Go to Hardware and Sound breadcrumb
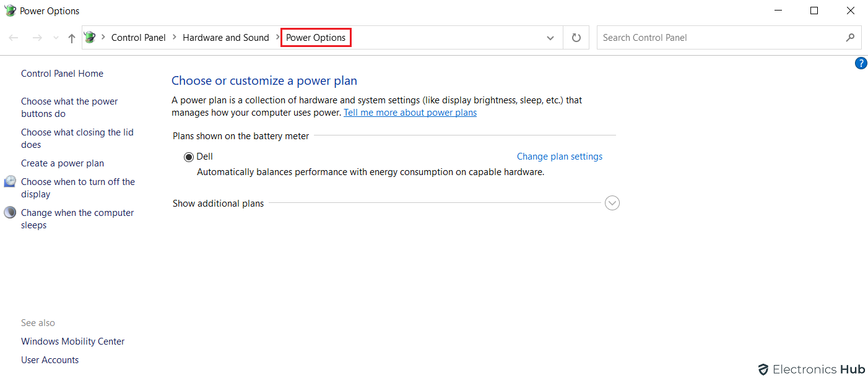The width and height of the screenshot is (868, 378). click(x=226, y=38)
